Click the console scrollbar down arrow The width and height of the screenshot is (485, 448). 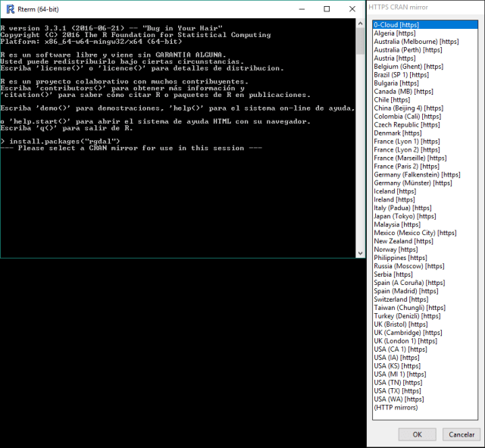359,252
